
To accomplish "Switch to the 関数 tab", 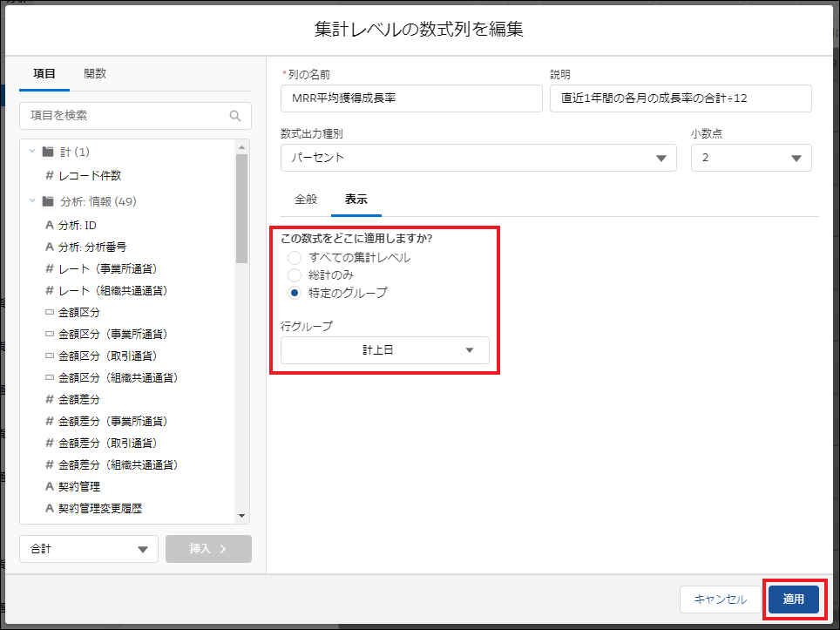I will point(95,74).
